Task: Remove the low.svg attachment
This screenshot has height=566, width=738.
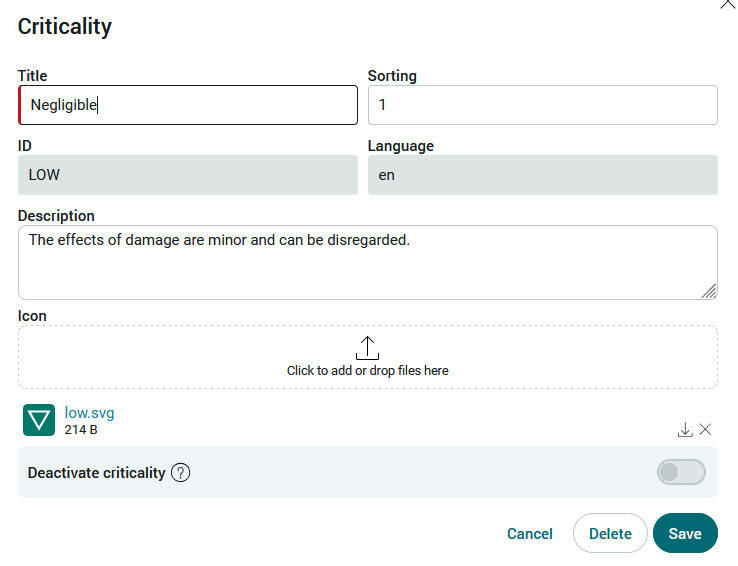Action: [x=705, y=430]
